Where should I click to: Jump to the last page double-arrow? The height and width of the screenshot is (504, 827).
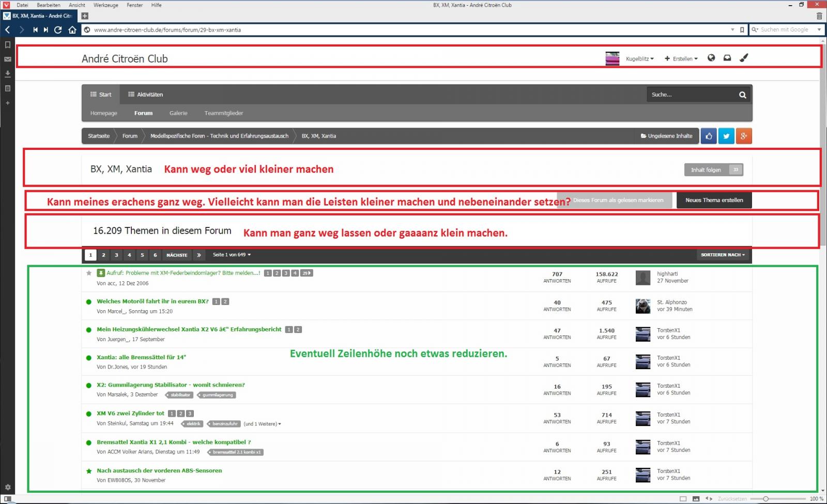199,255
